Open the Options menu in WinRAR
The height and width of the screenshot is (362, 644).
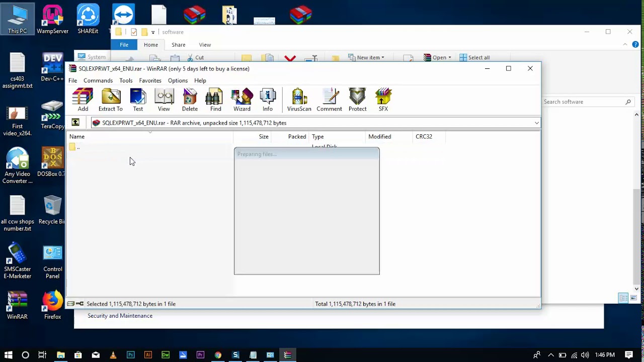point(178,80)
